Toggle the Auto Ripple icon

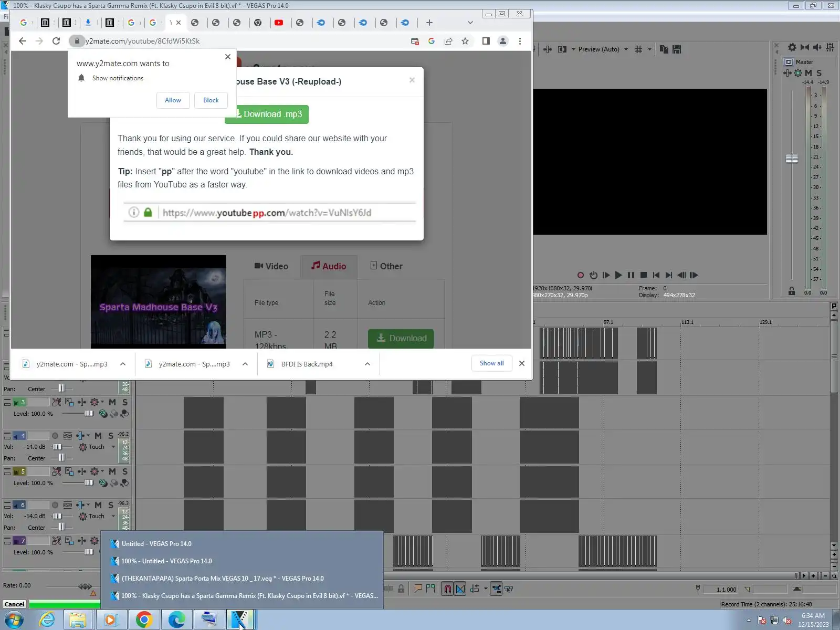coord(475,589)
